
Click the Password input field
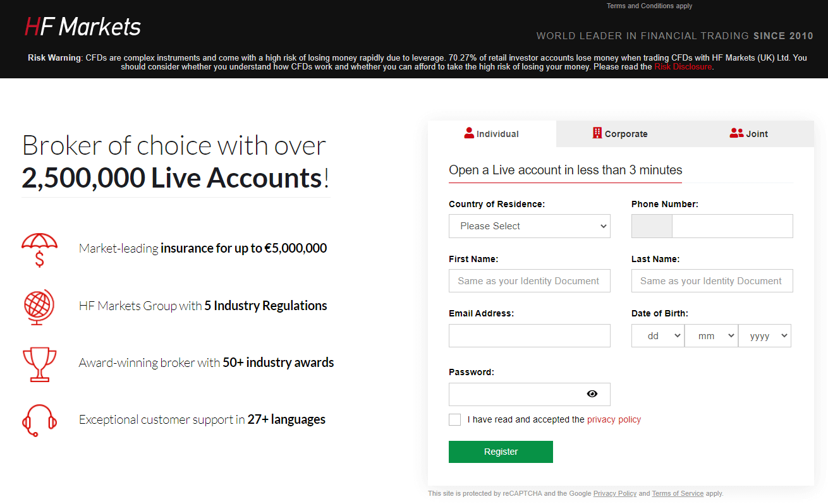click(x=530, y=394)
